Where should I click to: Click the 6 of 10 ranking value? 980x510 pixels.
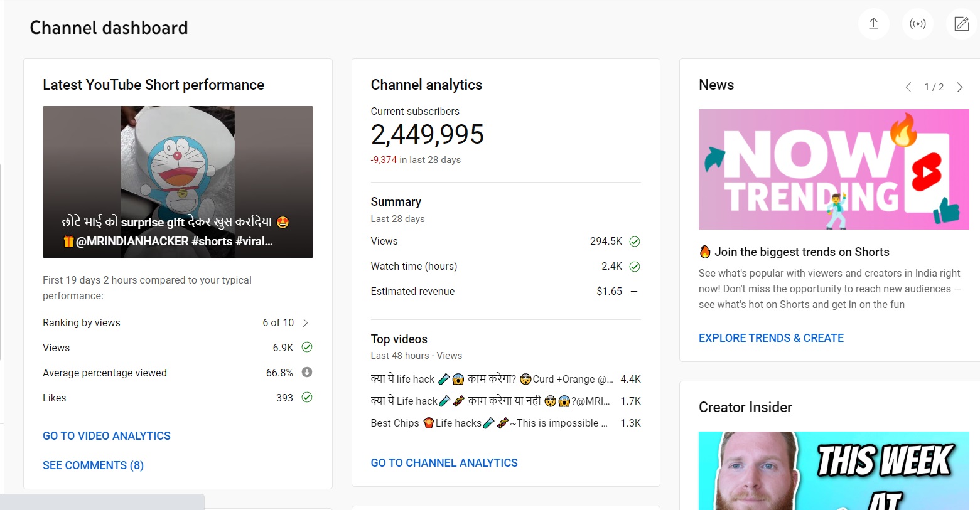(278, 322)
